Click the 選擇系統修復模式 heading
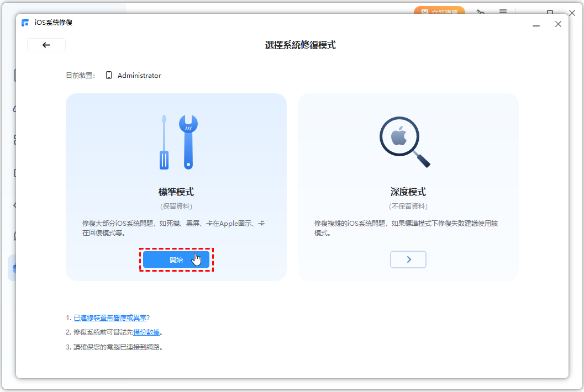Viewport: 584px width, 392px height. tap(300, 45)
